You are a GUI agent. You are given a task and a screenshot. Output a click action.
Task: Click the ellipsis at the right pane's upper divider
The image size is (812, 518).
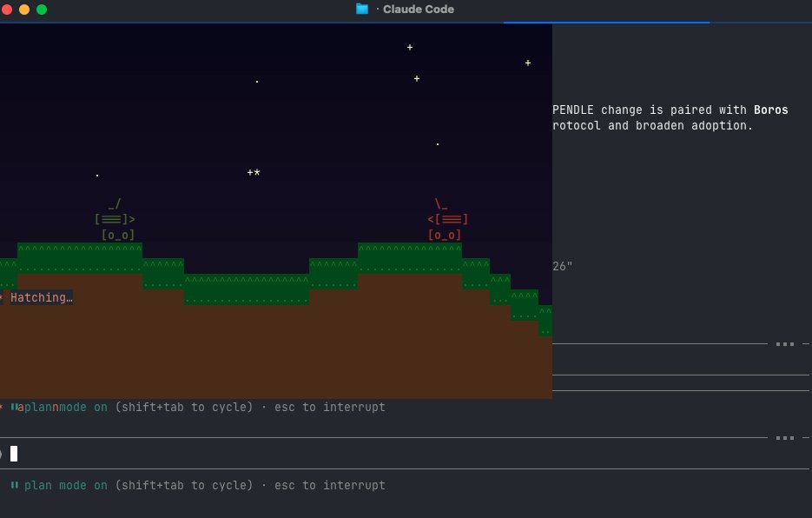point(784,344)
